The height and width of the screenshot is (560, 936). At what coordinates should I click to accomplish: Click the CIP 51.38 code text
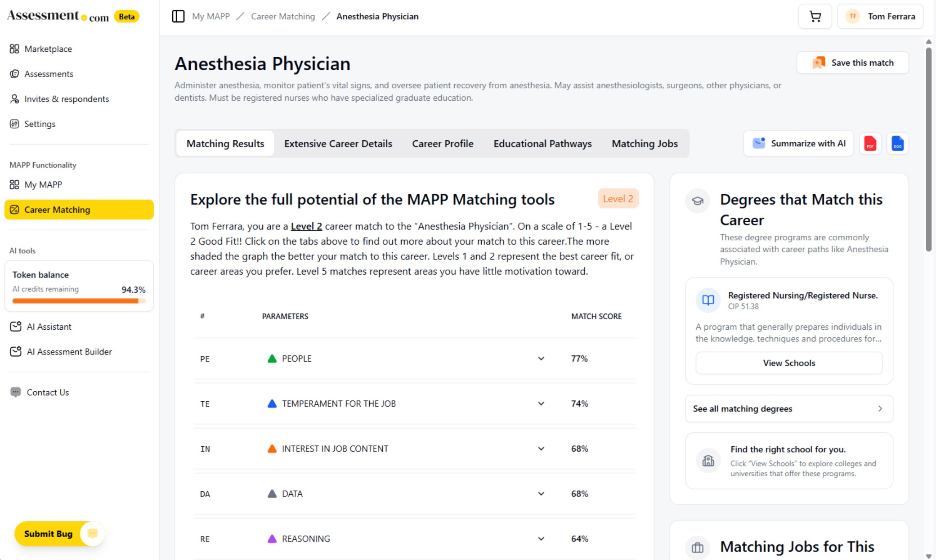coord(744,307)
